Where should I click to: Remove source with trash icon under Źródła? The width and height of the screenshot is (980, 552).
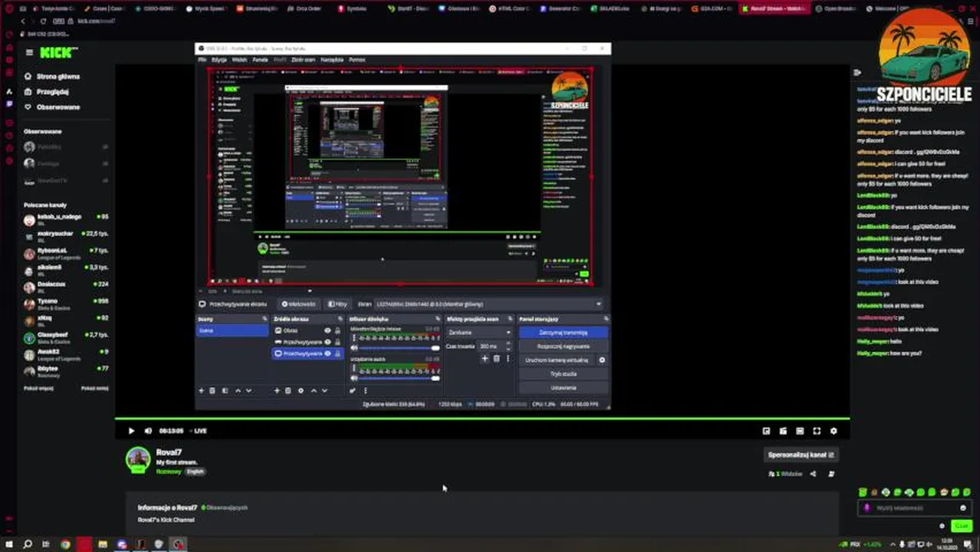coord(288,391)
